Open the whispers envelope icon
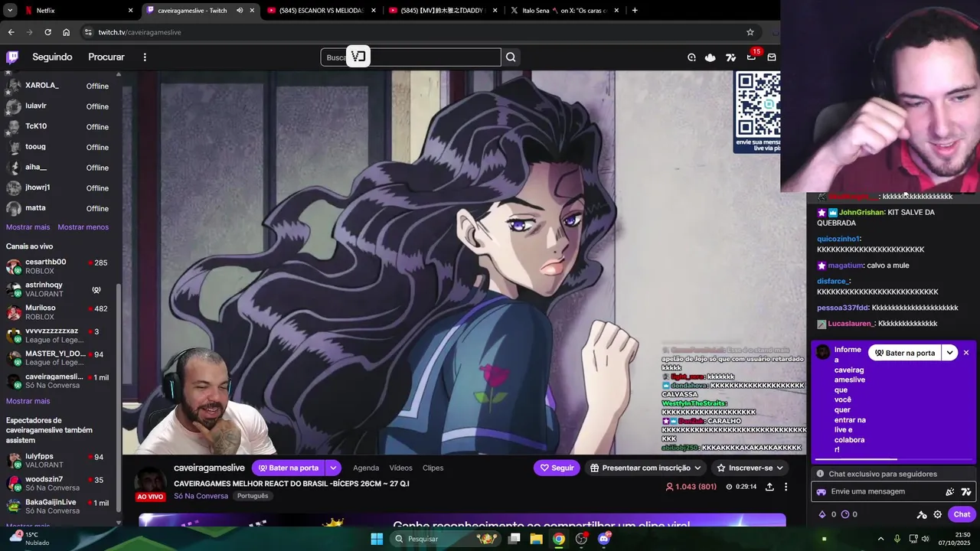Viewport: 980px width, 551px height. (772, 57)
